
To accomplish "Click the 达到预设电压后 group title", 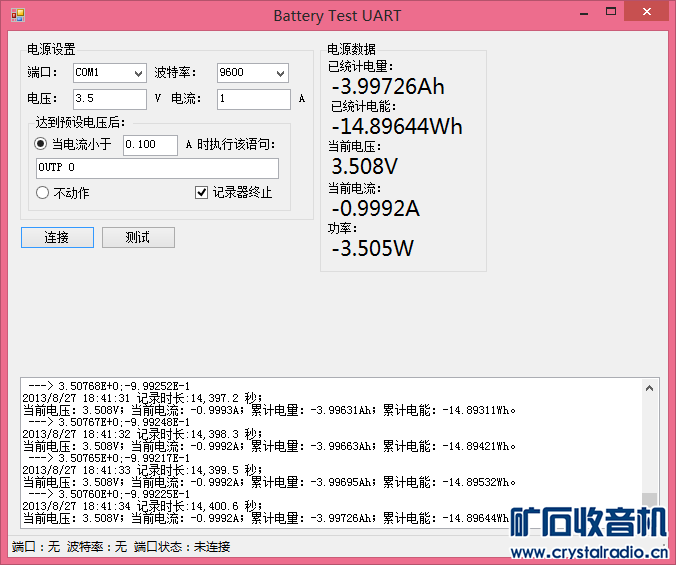I will coord(80,122).
